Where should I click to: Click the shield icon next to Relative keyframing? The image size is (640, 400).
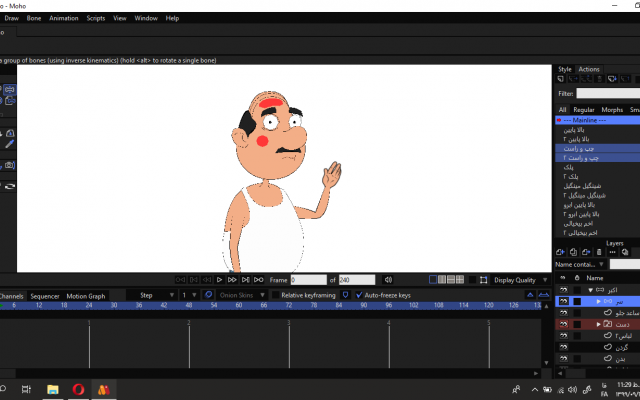coord(345,295)
